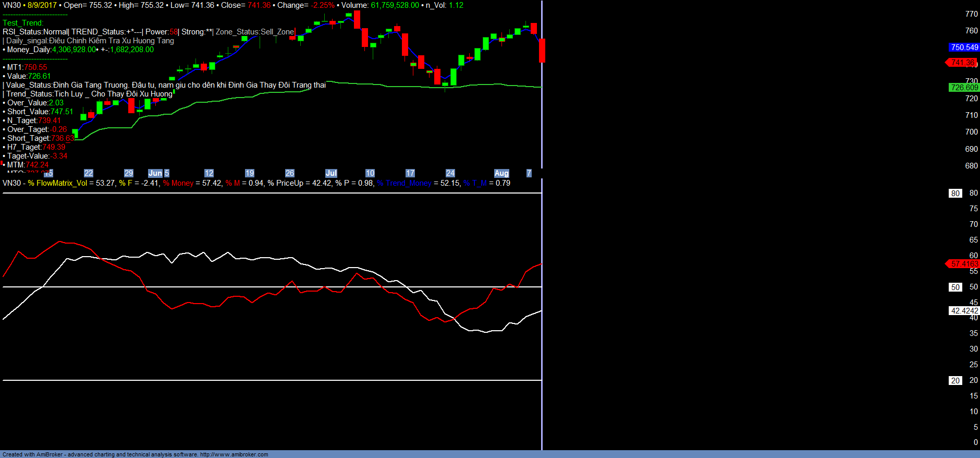
Task: Click the 'Jul' month marker on the date axis
Action: click(331, 173)
